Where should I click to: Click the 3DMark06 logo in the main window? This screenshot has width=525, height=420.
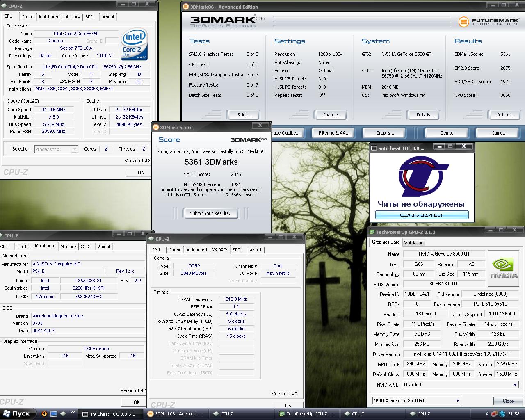point(227,22)
